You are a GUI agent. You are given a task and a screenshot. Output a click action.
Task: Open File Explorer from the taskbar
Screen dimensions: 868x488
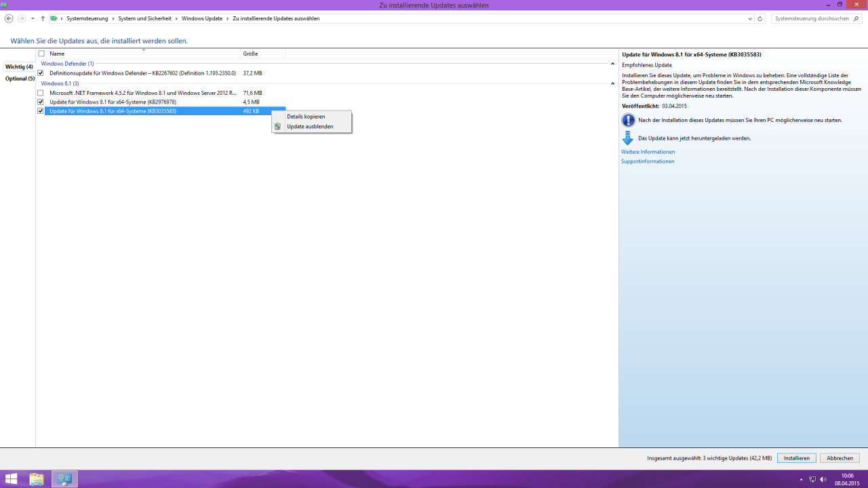(37, 479)
